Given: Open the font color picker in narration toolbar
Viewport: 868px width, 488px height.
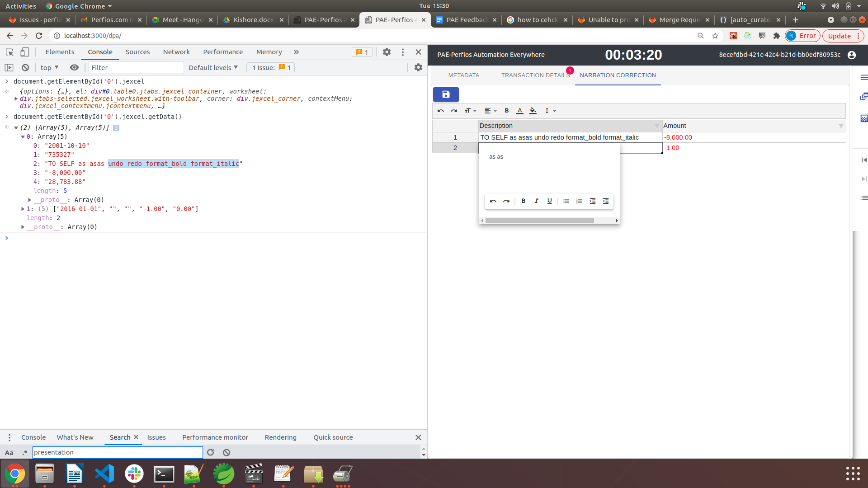Looking at the screenshot, I should pyautogui.click(x=520, y=111).
